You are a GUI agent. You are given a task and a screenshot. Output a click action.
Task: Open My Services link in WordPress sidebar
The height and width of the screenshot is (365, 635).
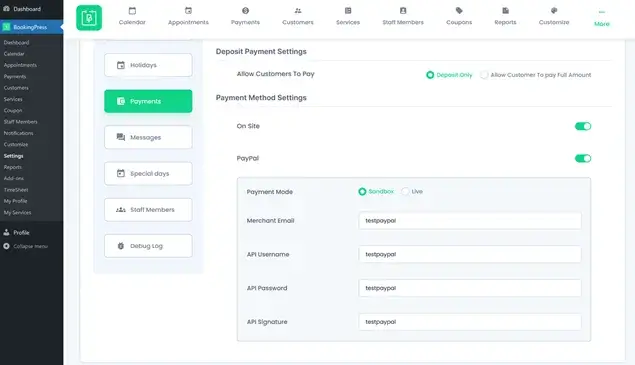coord(17,213)
